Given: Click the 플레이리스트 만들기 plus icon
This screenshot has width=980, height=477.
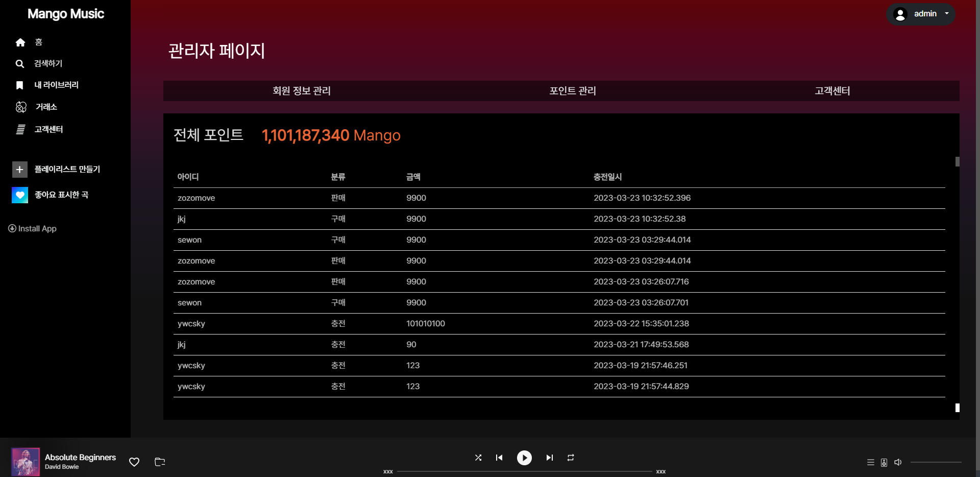Looking at the screenshot, I should click(19, 169).
